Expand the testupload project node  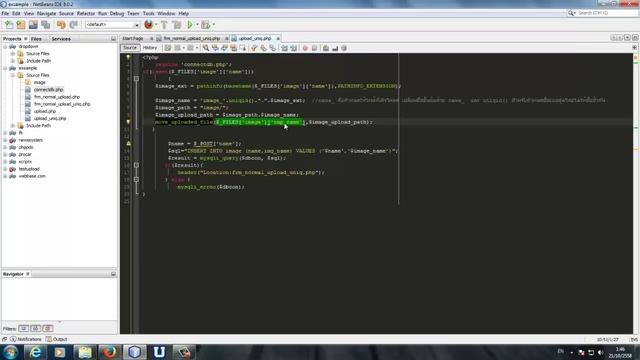click(5, 169)
